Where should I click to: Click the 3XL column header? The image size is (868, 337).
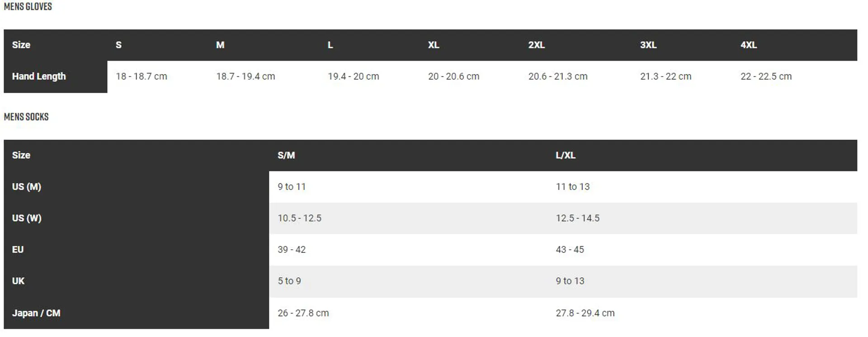[x=648, y=45]
